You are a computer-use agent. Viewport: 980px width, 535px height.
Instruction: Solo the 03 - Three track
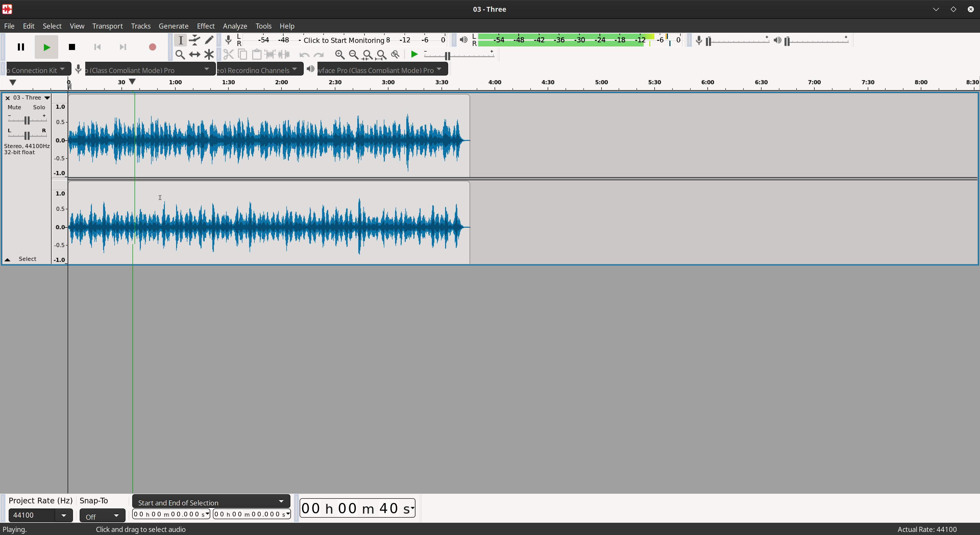click(x=39, y=107)
